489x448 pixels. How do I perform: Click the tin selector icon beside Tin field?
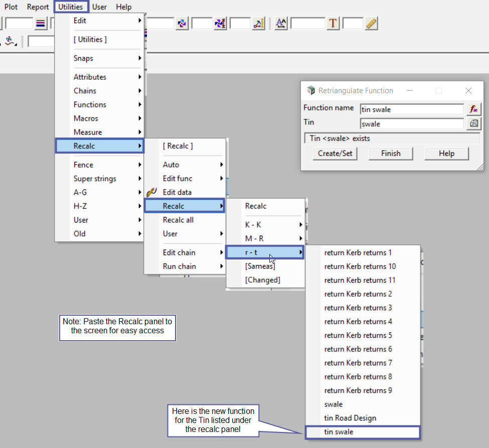pos(473,123)
